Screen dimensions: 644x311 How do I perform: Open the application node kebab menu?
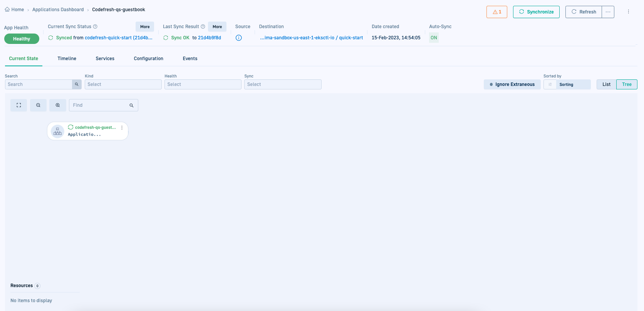122,128
